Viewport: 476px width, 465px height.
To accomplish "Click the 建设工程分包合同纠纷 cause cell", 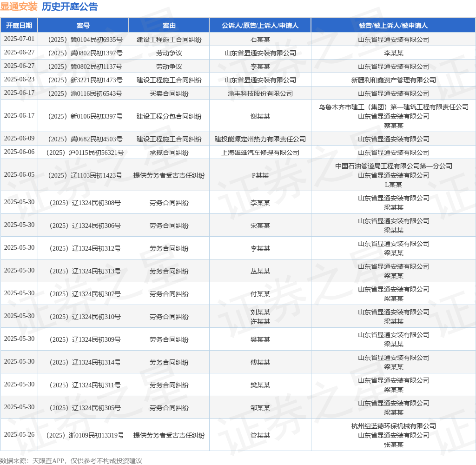I will [x=169, y=116].
